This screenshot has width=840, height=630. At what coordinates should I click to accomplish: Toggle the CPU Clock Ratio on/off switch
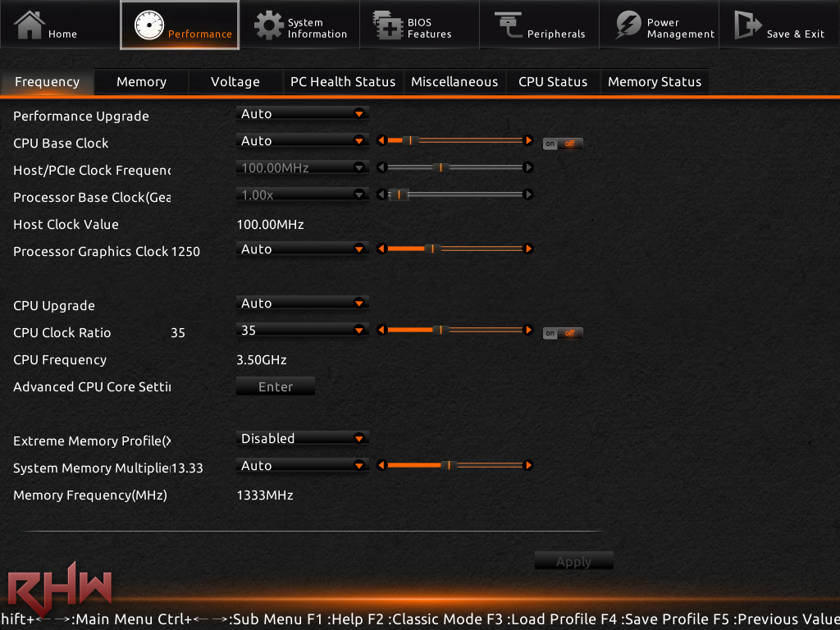coord(563,333)
